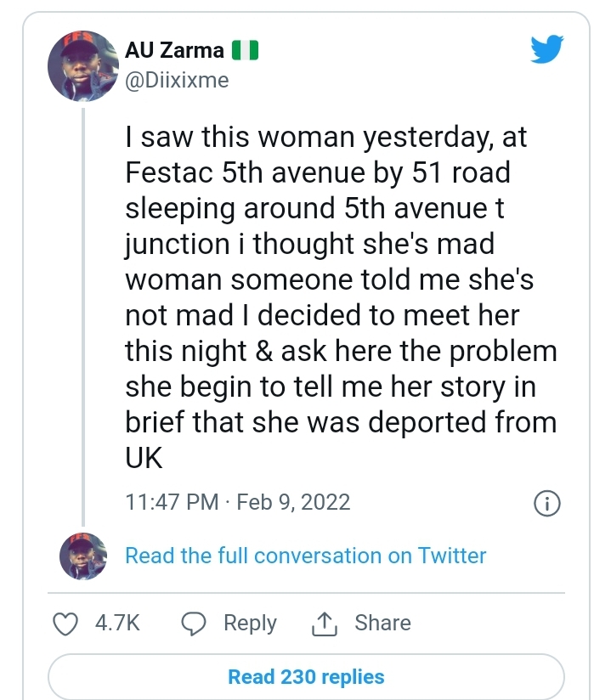
Task: Click the reply speech bubble icon
Action: [195, 624]
